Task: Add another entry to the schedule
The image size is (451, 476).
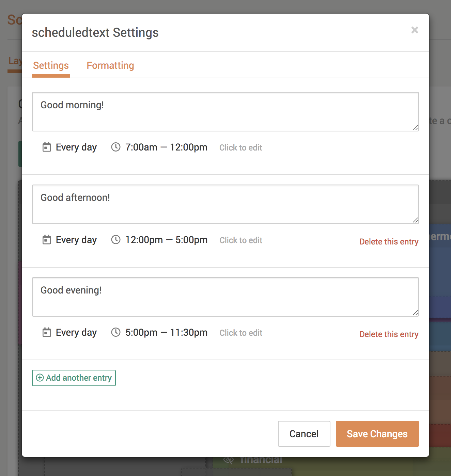Action: (74, 378)
